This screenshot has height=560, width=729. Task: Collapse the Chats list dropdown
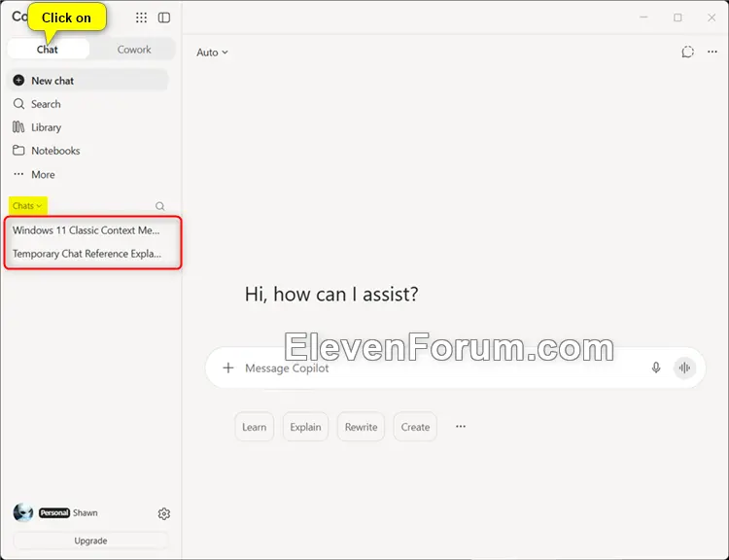tap(27, 205)
